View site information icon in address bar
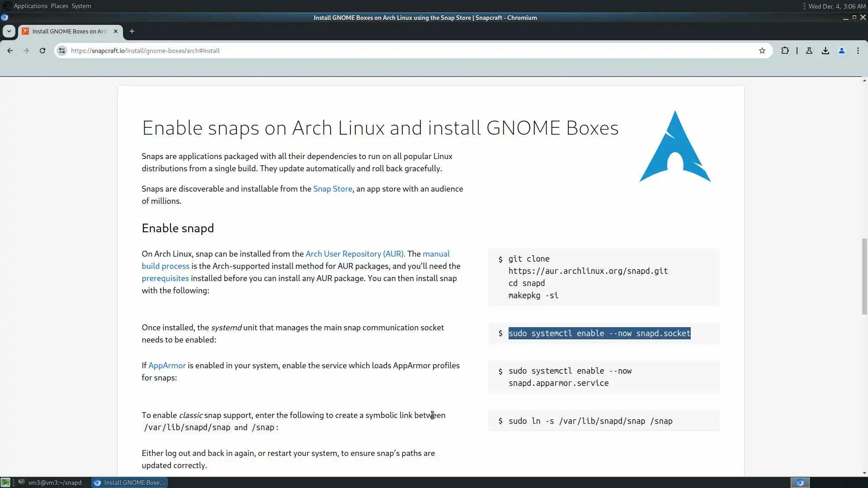 click(62, 51)
